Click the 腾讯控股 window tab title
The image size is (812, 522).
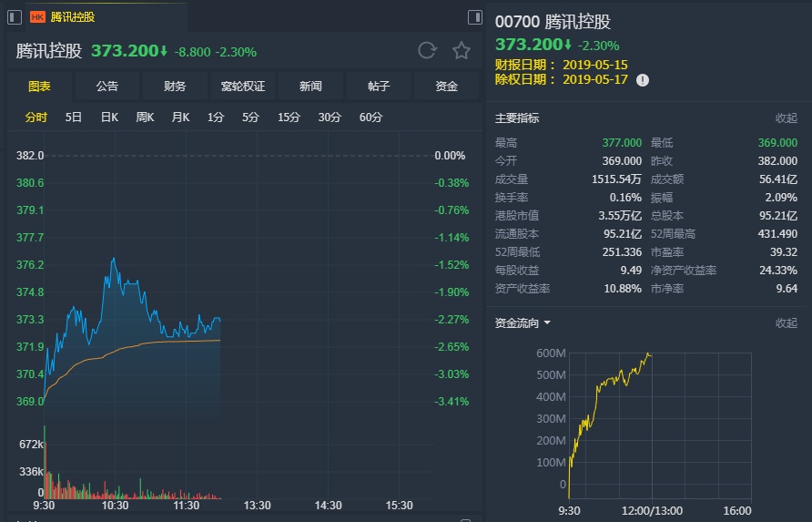click(73, 16)
